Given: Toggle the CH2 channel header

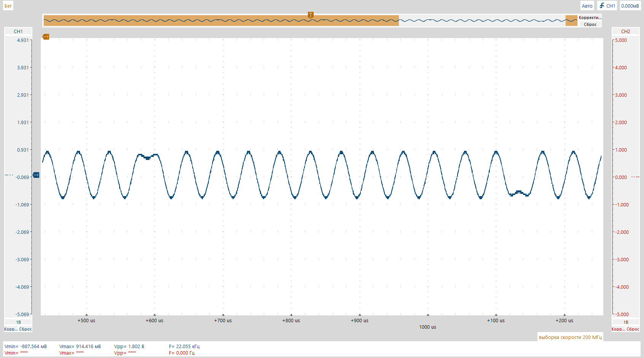Looking at the screenshot, I should 625,31.
